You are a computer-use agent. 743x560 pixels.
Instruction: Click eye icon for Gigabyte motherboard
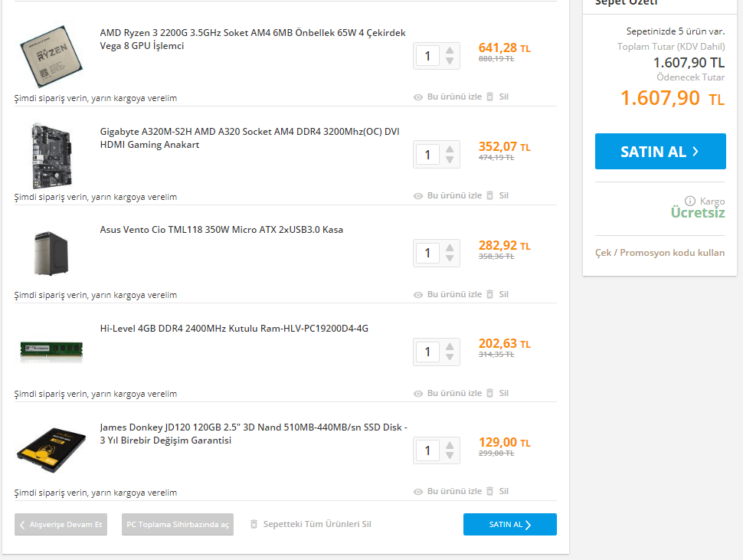(x=418, y=196)
